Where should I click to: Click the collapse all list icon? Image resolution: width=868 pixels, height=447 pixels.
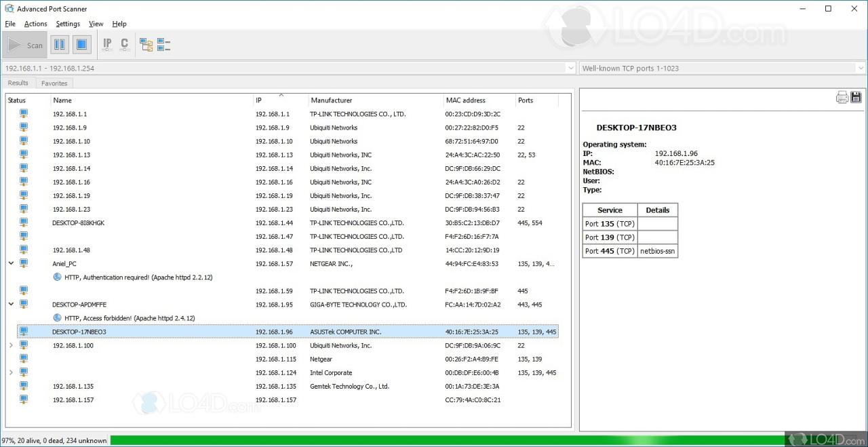[164, 45]
